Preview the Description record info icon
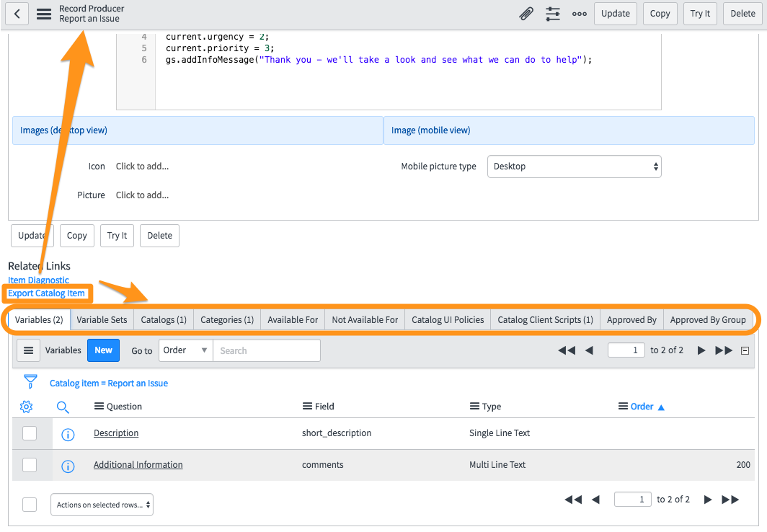767x532 pixels. tap(68, 434)
